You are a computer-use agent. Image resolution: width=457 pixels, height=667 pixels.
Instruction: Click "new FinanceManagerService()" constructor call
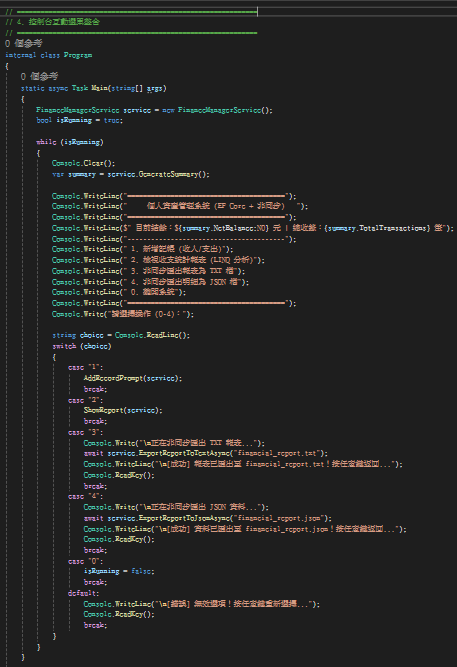[x=217, y=110]
